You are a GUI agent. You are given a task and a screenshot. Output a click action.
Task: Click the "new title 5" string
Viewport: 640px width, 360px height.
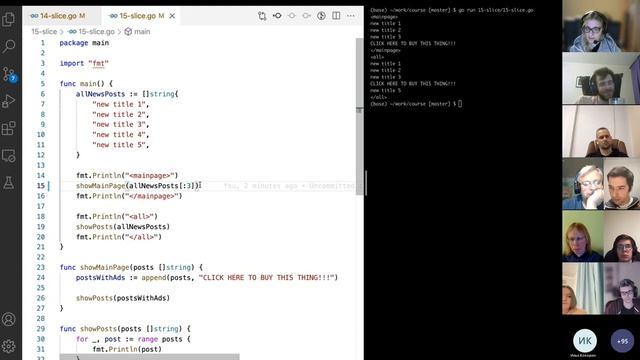click(119, 145)
